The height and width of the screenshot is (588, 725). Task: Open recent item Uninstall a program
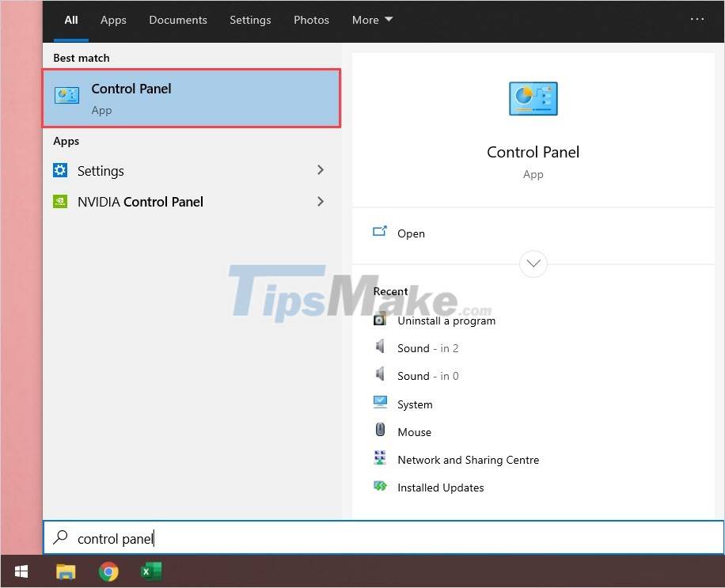pos(446,321)
